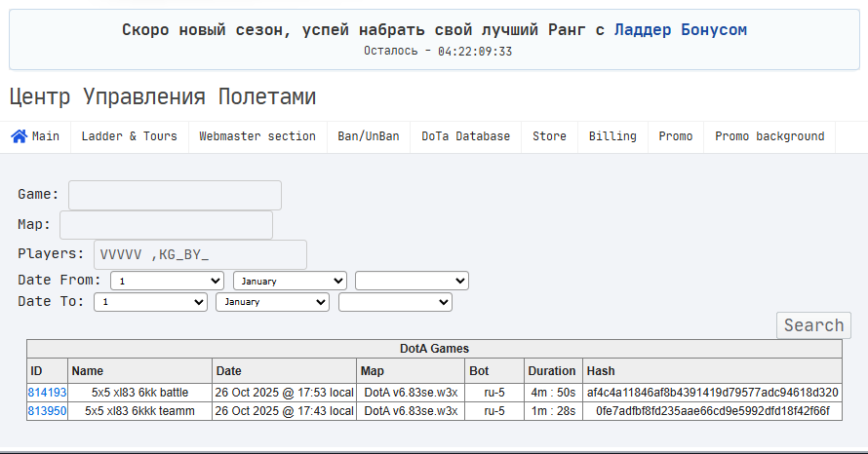The width and height of the screenshot is (868, 454).
Task: Open the Ladder & Tours tab
Action: 130,136
